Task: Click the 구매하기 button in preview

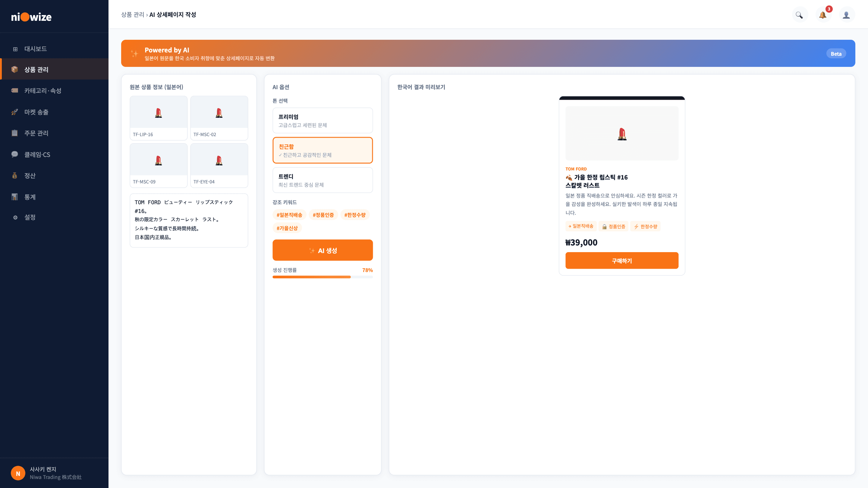Action: coord(622,261)
